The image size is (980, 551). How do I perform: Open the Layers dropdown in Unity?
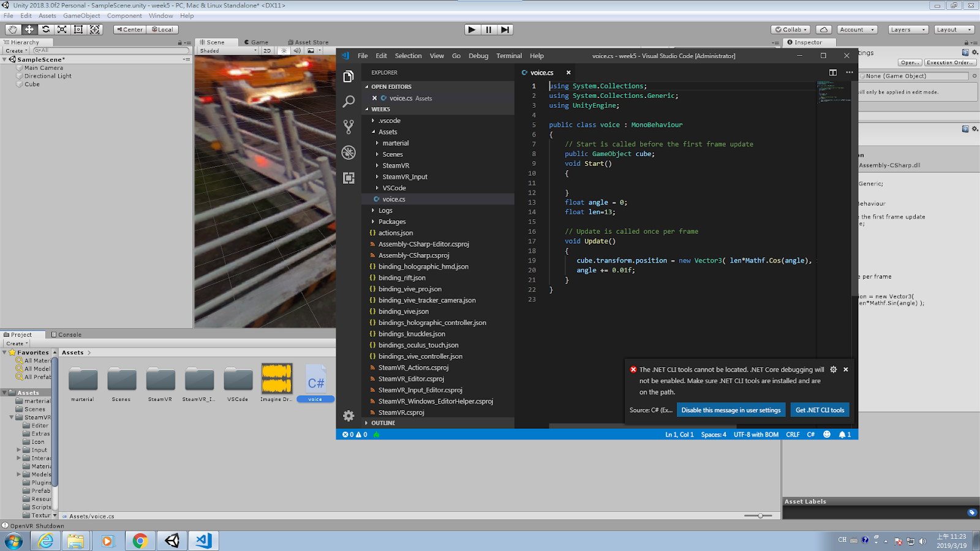coord(907,29)
